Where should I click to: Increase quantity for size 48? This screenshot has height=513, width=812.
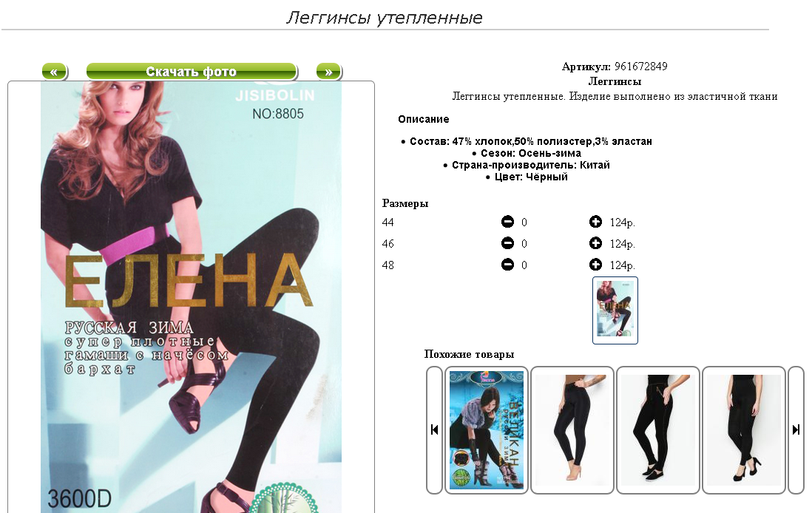(x=595, y=265)
